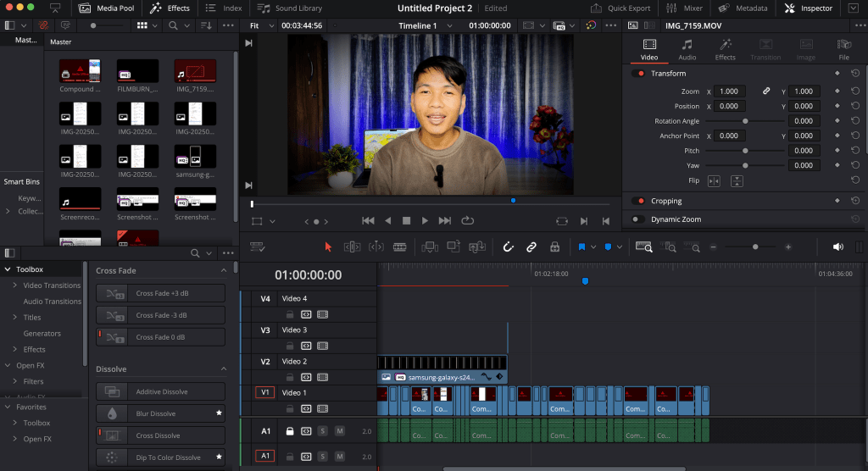Open the Sound Library panel

tap(288, 8)
